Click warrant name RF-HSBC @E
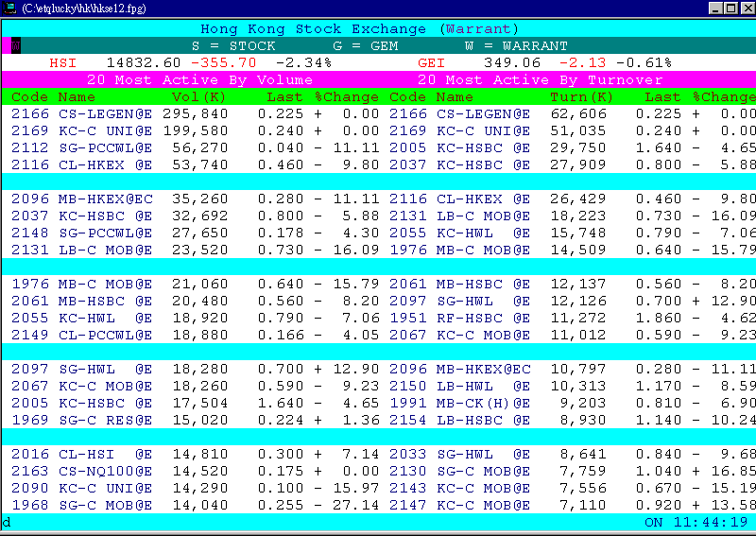The height and width of the screenshot is (536, 756). coord(483,318)
